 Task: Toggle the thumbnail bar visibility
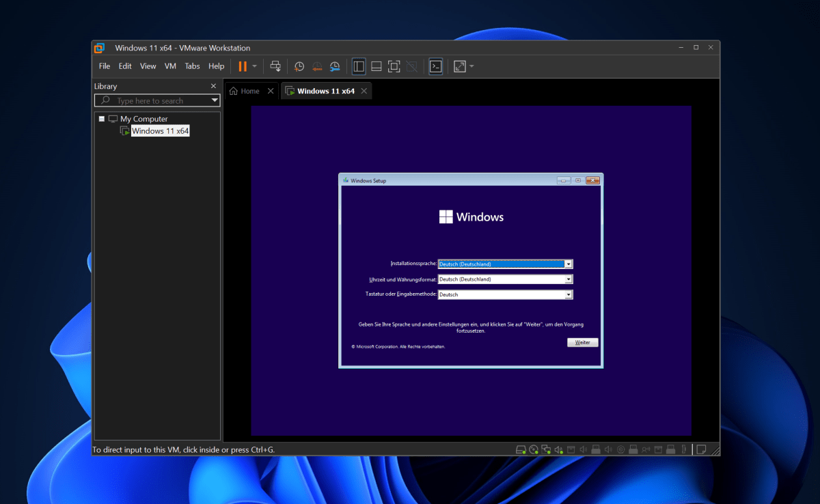[x=376, y=66]
